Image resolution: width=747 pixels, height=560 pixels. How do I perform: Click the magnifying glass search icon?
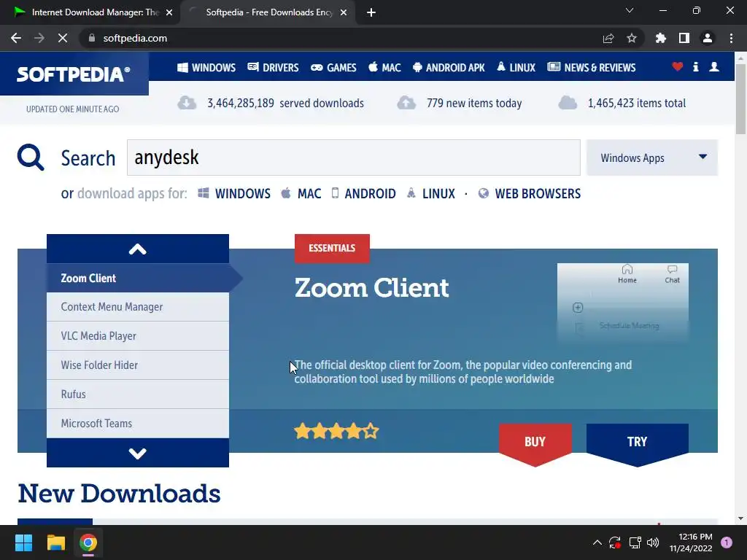31,157
